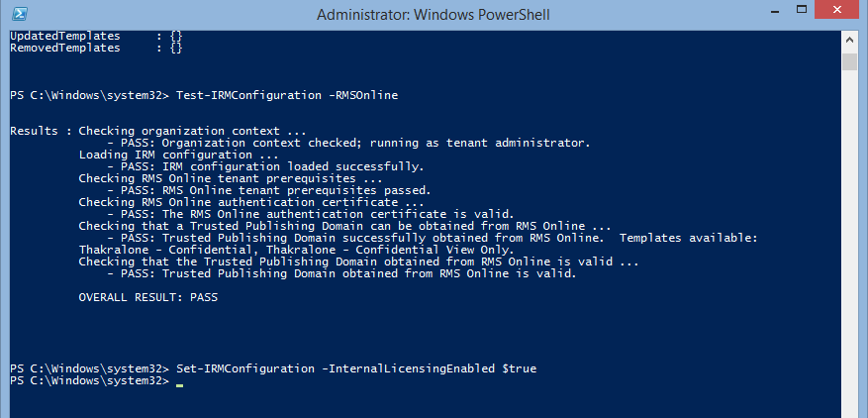Click the vertical scrollbar thumb
The image size is (868, 418).
click(x=849, y=61)
